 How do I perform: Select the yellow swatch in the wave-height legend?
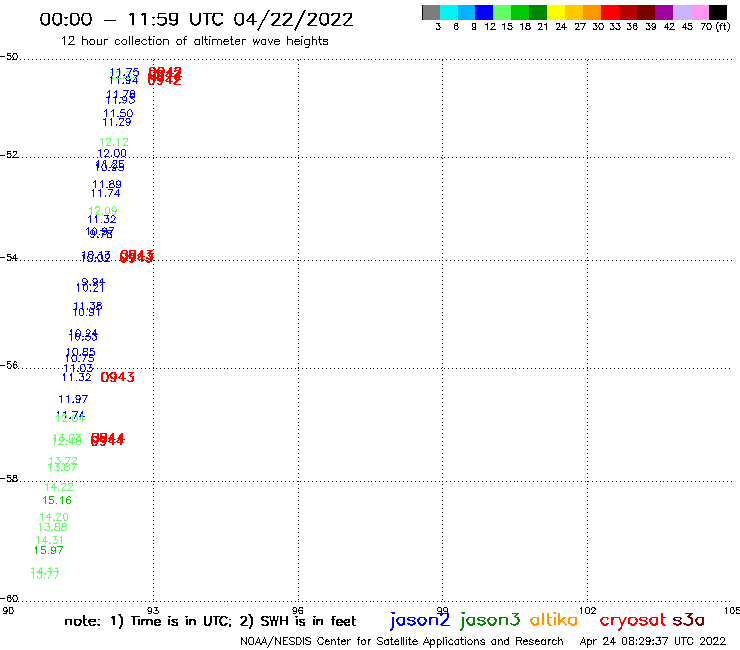(556, 12)
